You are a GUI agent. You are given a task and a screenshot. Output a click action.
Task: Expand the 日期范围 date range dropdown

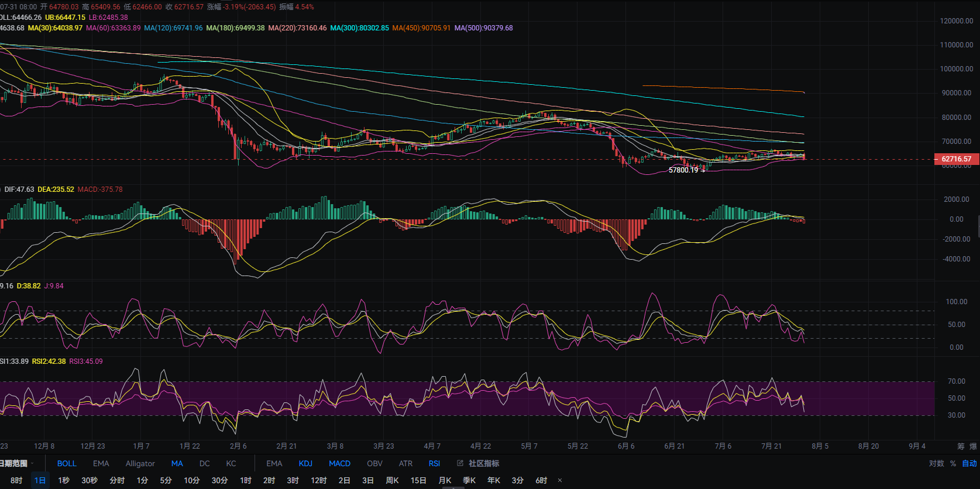tap(16, 463)
